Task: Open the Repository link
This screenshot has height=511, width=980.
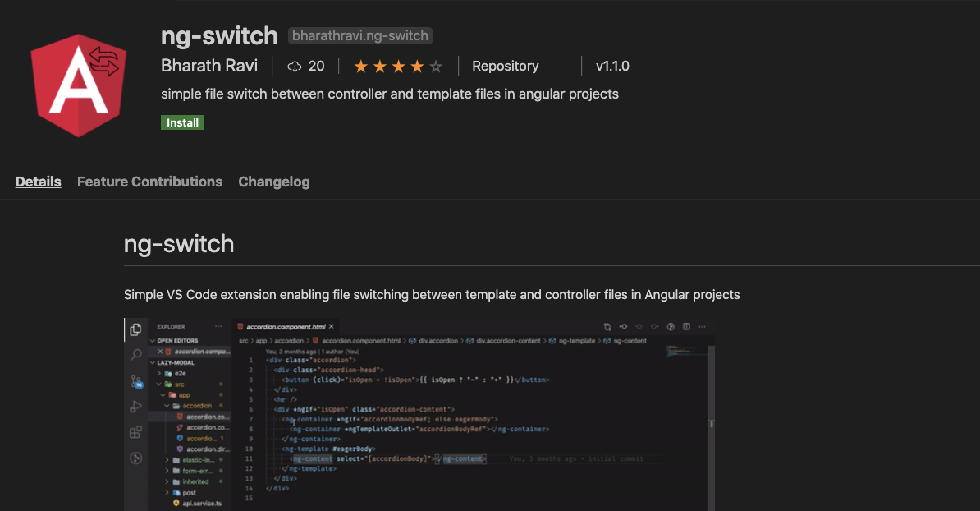Action: point(505,66)
